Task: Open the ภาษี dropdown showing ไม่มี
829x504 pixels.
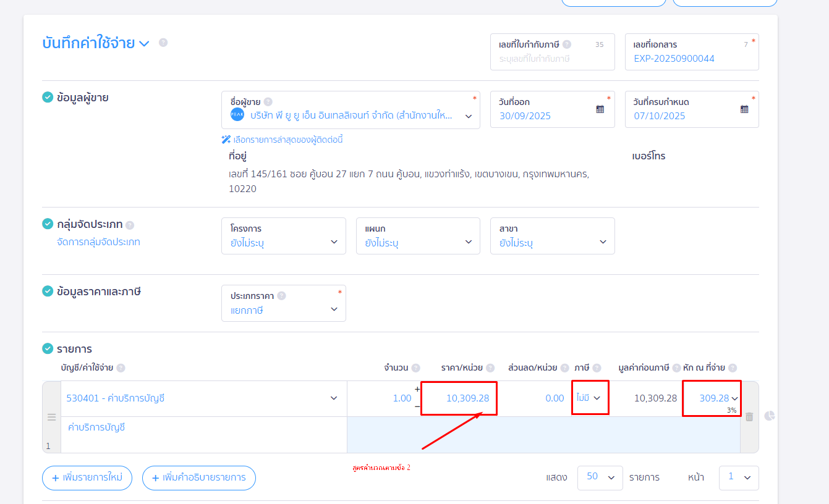Action: click(589, 398)
